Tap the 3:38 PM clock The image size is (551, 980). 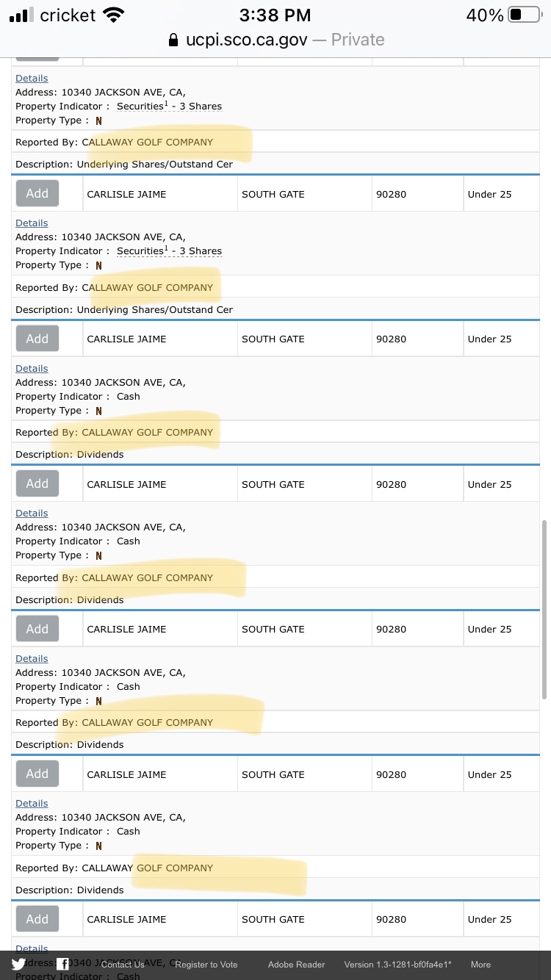point(275,15)
